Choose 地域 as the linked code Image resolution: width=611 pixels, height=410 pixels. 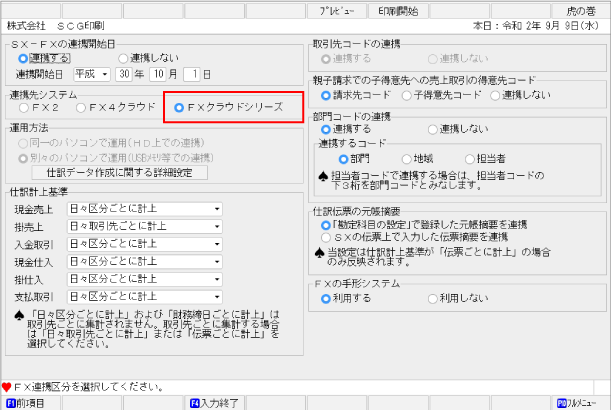click(406, 158)
